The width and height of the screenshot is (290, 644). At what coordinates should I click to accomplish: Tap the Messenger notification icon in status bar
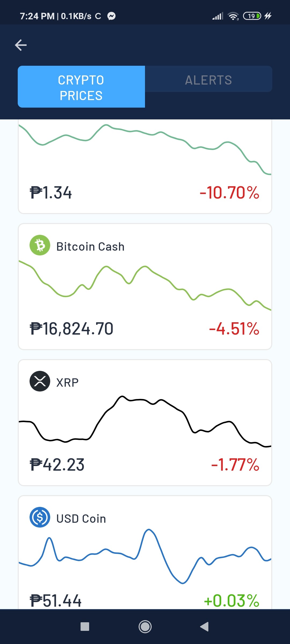pos(111,16)
